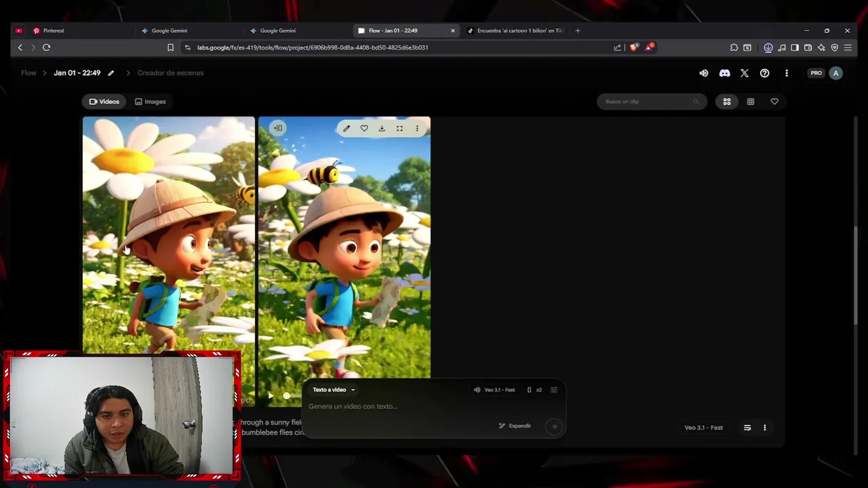Select the 'Veo 3.1 - Fast' model in prompt box
Image resolution: width=868 pixels, height=488 pixels.
(x=495, y=390)
